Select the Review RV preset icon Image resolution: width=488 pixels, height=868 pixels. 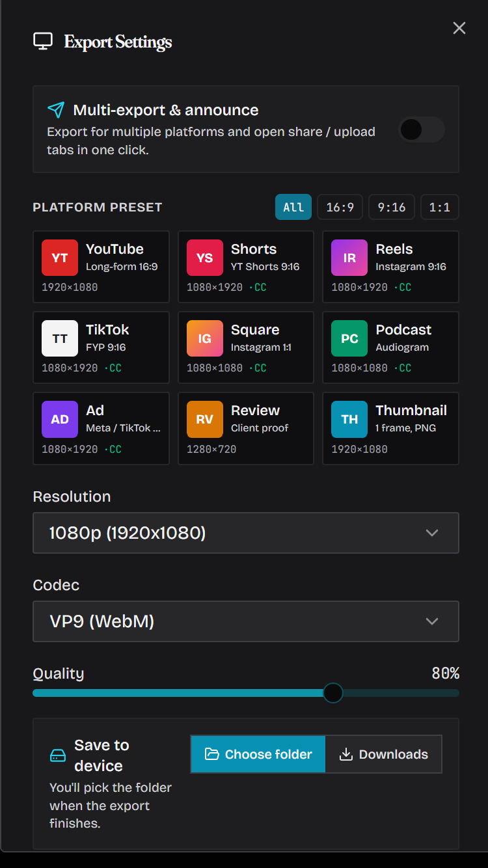(204, 419)
